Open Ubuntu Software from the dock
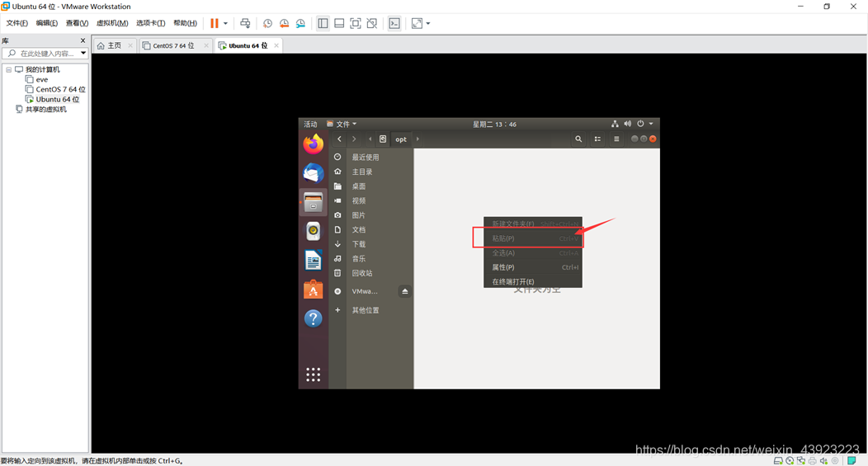 pyautogui.click(x=314, y=289)
